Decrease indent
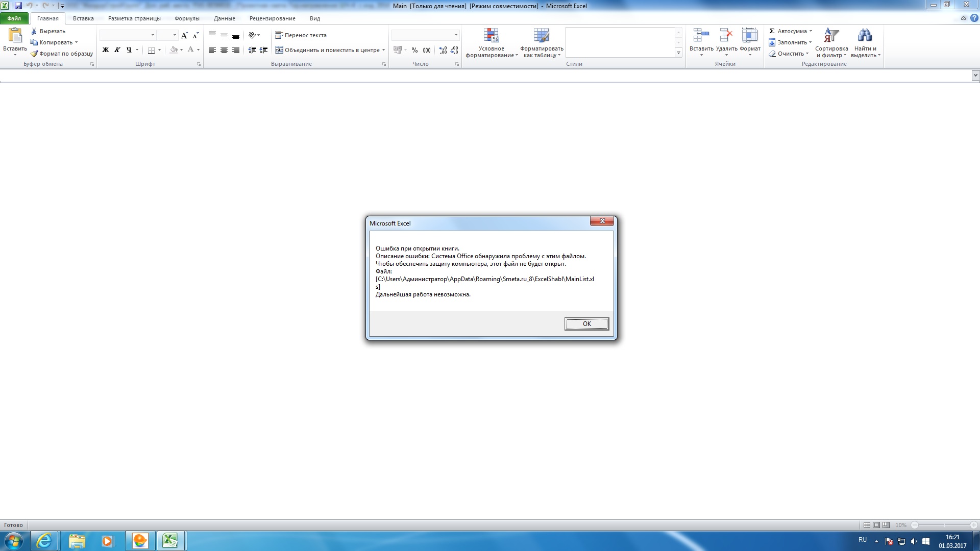Screen dimensions: 980x551 (x=252, y=49)
